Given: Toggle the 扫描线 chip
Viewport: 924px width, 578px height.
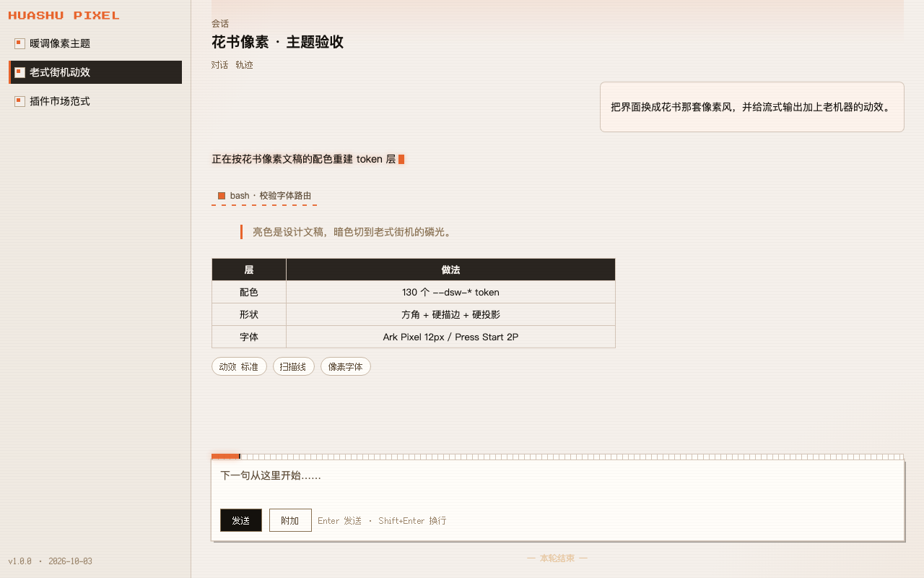Looking at the screenshot, I should point(293,366).
